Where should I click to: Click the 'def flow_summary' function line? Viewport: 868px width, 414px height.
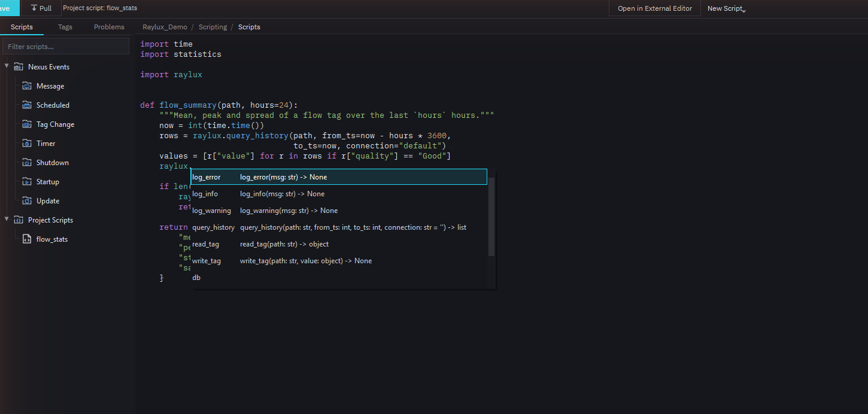pos(219,105)
